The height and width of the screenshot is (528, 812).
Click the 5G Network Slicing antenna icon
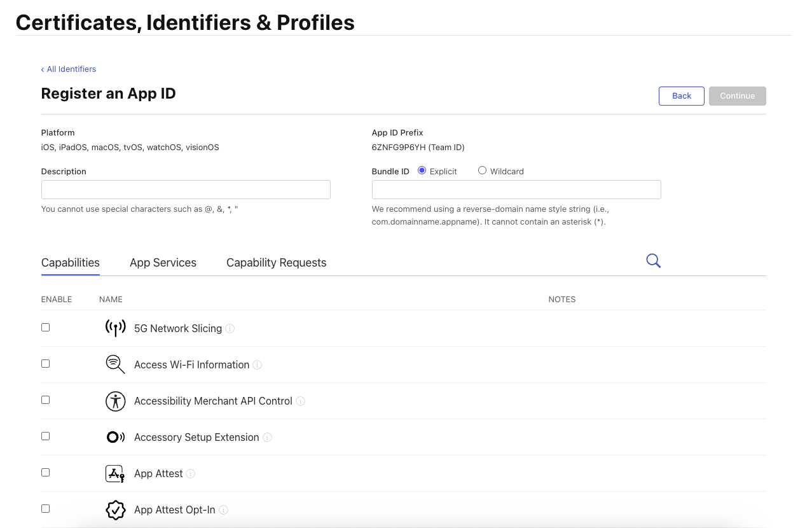coord(115,328)
